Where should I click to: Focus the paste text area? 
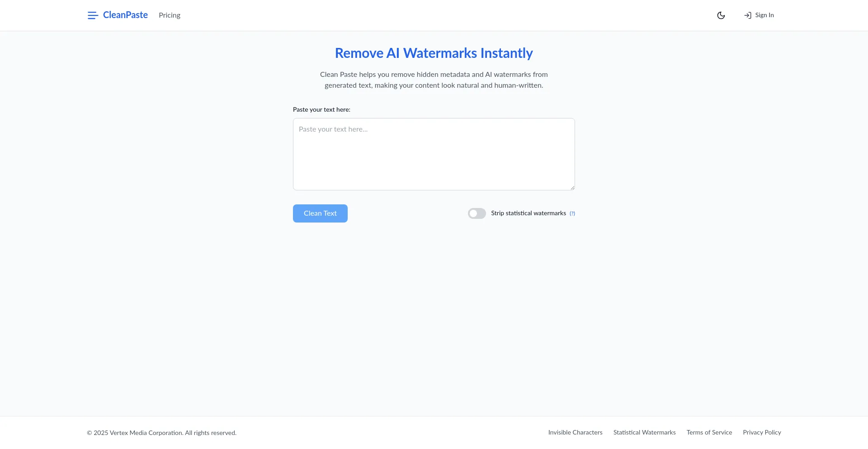[434, 154]
